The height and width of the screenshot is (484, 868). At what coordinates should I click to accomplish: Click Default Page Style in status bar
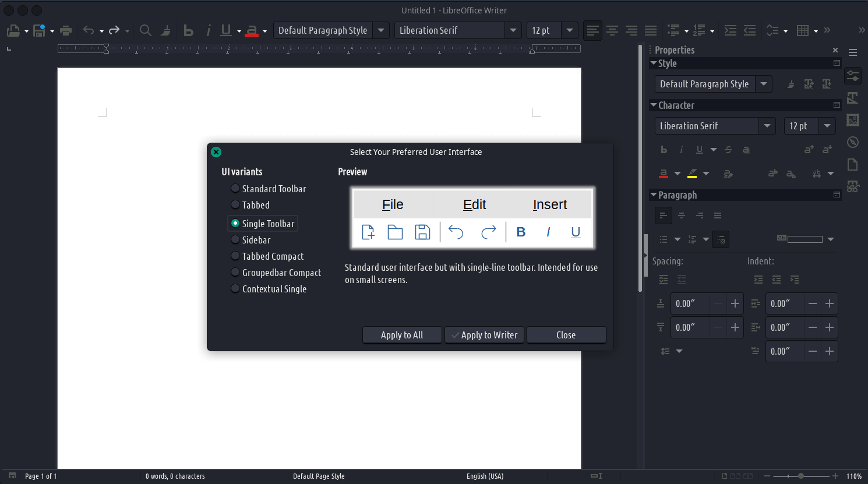click(x=319, y=476)
